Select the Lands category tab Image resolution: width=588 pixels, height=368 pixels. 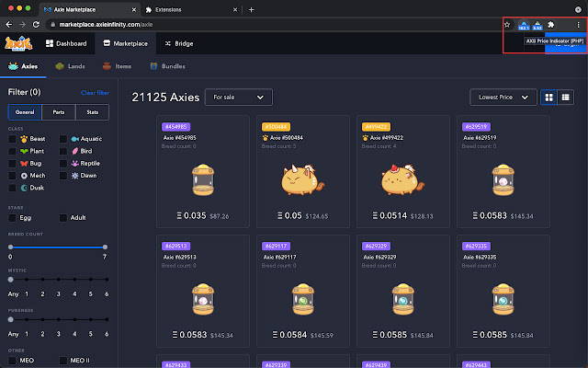click(70, 66)
